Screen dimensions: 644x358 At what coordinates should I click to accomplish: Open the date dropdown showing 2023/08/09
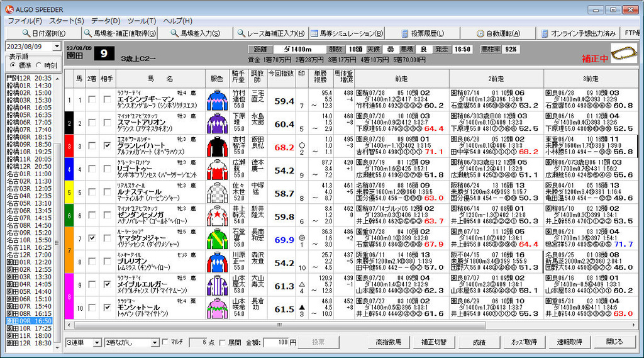point(57,47)
